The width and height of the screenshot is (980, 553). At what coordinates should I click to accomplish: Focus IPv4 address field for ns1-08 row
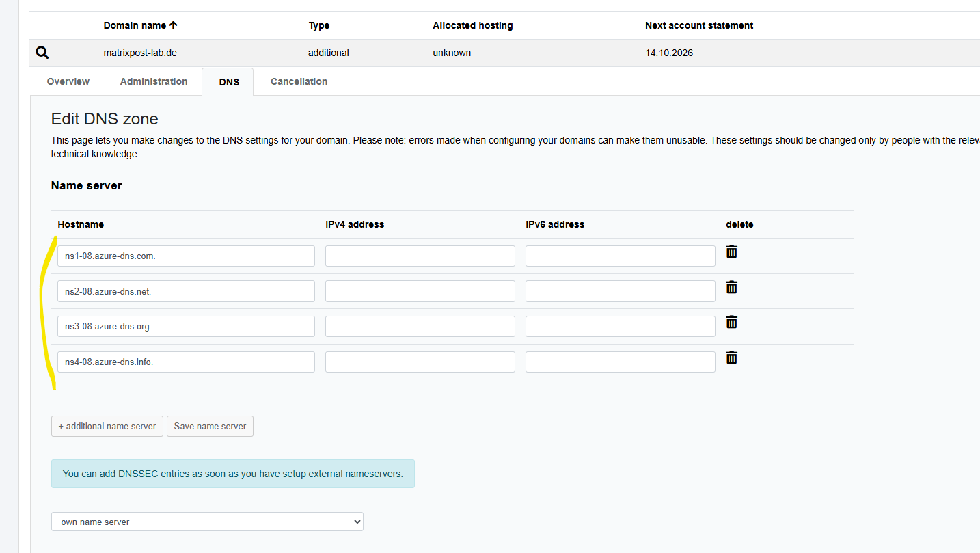tap(420, 256)
